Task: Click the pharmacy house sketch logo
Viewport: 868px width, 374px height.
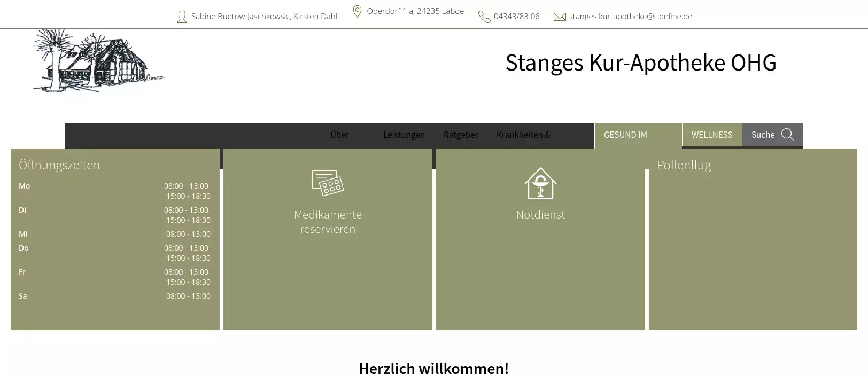Action: click(98, 60)
